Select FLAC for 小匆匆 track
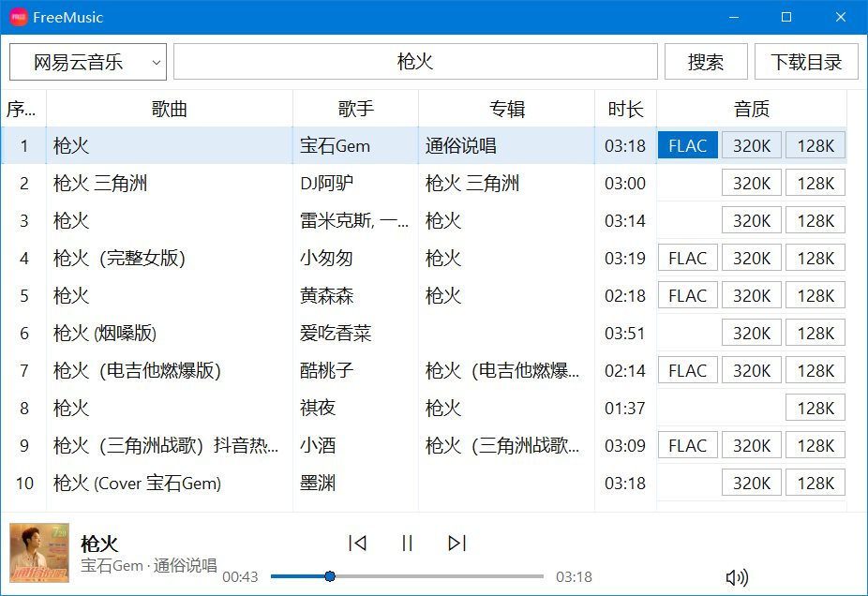 [x=687, y=258]
